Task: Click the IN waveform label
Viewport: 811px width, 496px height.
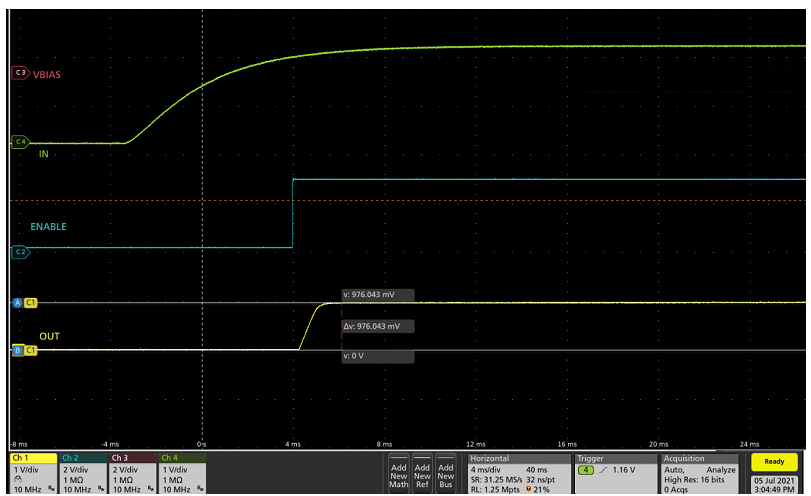Action: coord(43,154)
